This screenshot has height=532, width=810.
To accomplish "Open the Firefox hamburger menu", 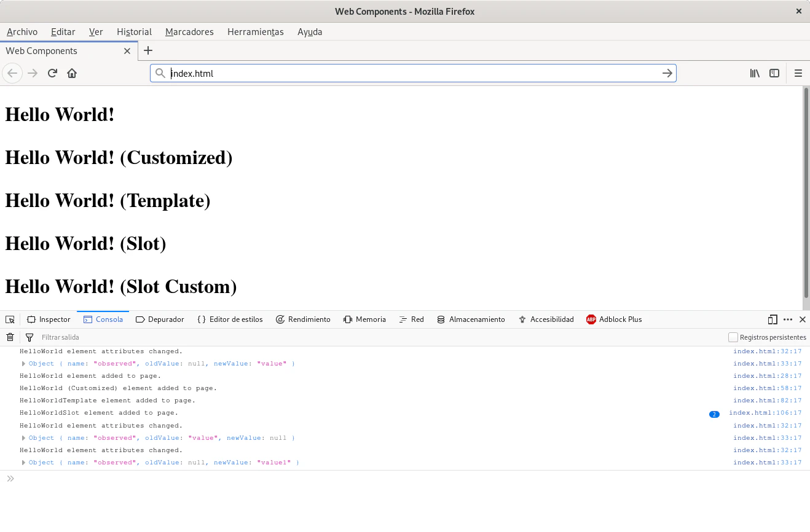I will point(798,73).
